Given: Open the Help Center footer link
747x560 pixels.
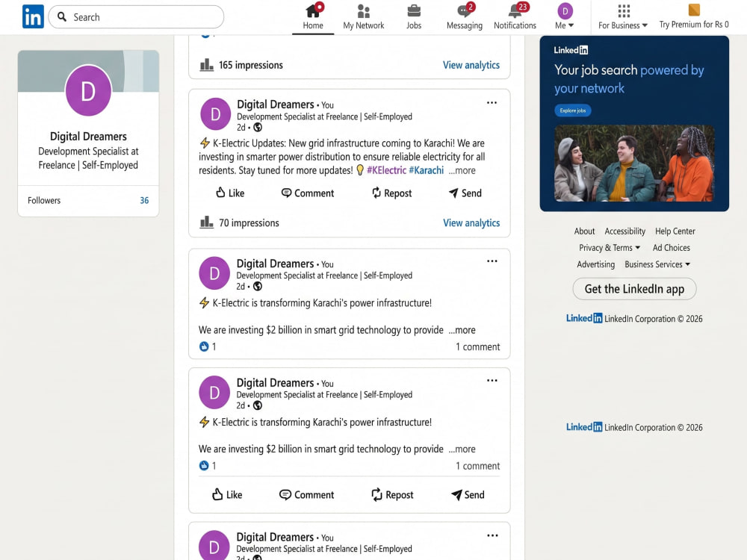Looking at the screenshot, I should [675, 231].
